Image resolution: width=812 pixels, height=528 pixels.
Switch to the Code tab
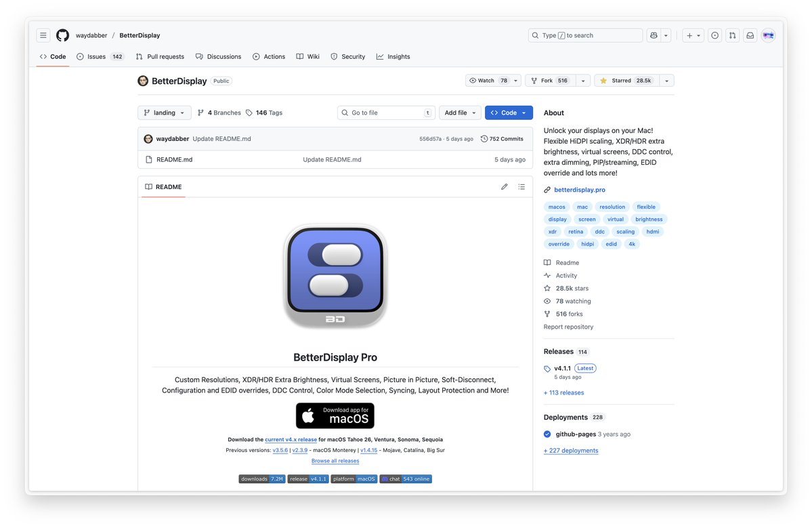(53, 56)
